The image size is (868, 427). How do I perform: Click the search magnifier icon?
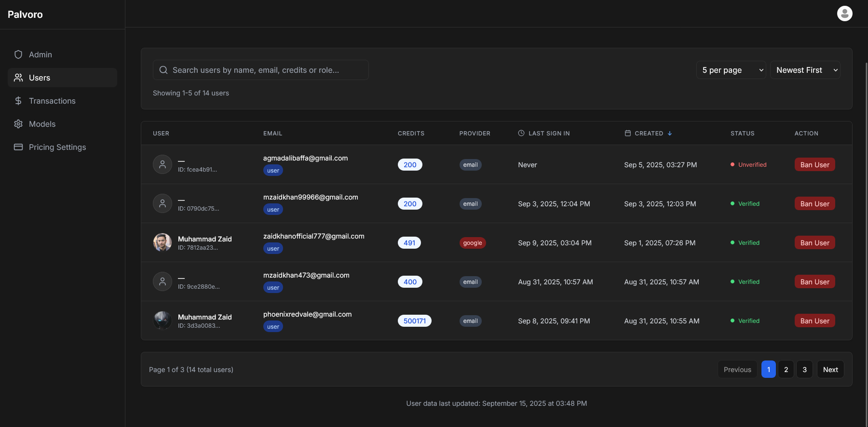163,70
